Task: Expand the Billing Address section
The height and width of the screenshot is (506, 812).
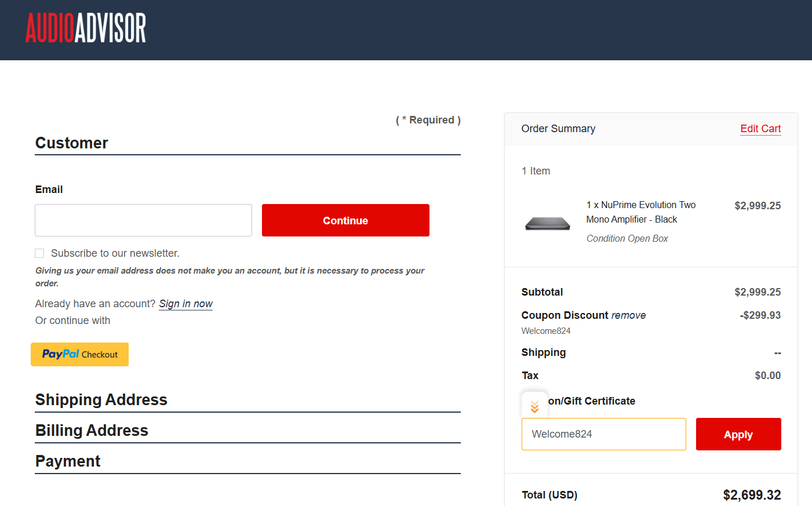Action: (92, 430)
